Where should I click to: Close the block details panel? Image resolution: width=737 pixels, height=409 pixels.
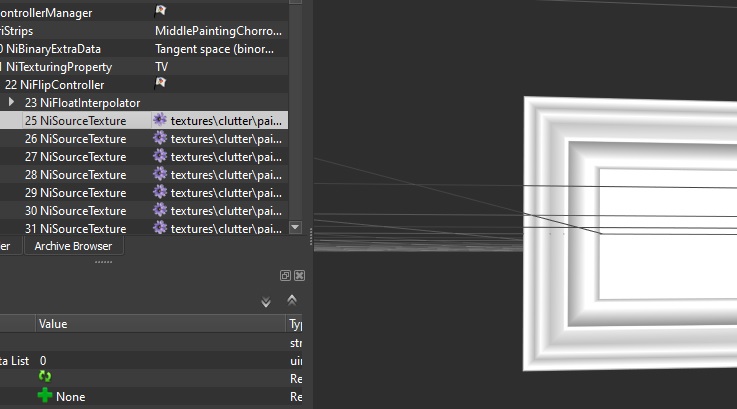299,275
